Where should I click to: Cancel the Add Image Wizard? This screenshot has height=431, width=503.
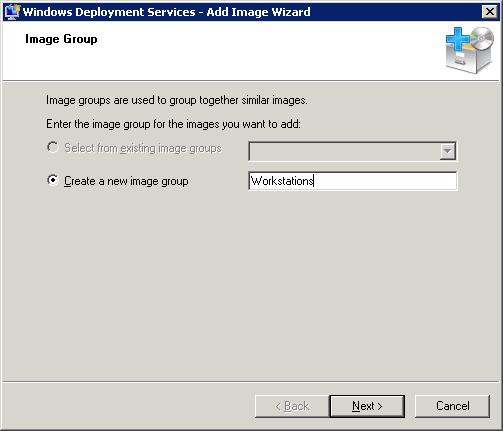coord(452,406)
